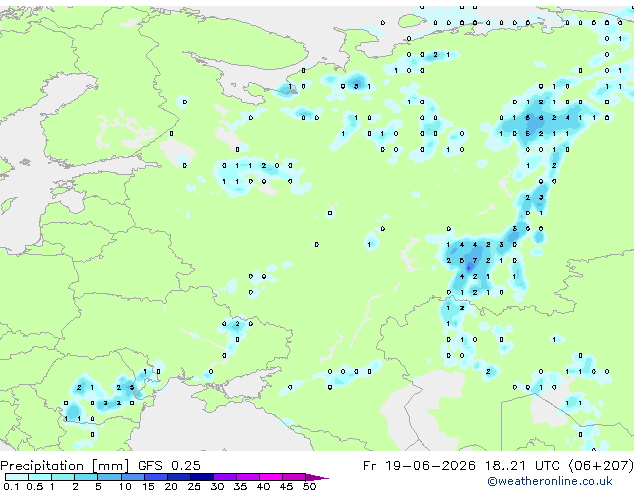This screenshot has height=490, width=634.
Task: Click the "45" legend scale label
Action: 286,486
